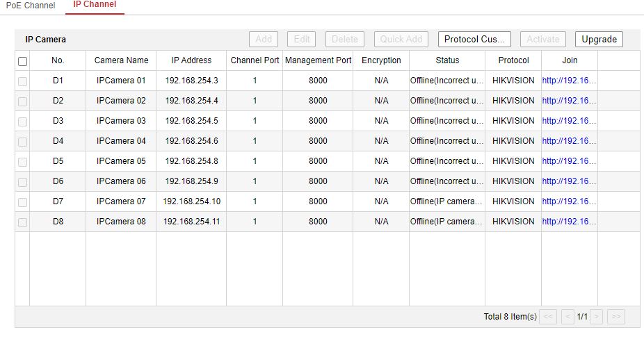Click the Status column header
644x339 pixels.
[447, 60]
